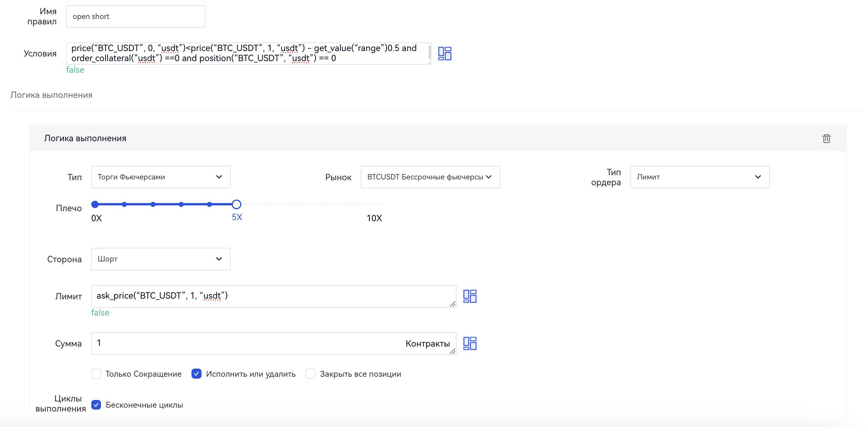This screenshot has width=868, height=427.
Task: Expand Рынок dropdown with BTCUSDT futures
Action: (x=430, y=177)
